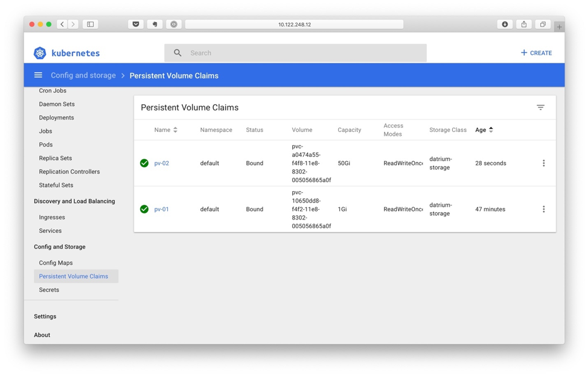
Task: Click the 28 seconds age cell
Action: click(490, 163)
